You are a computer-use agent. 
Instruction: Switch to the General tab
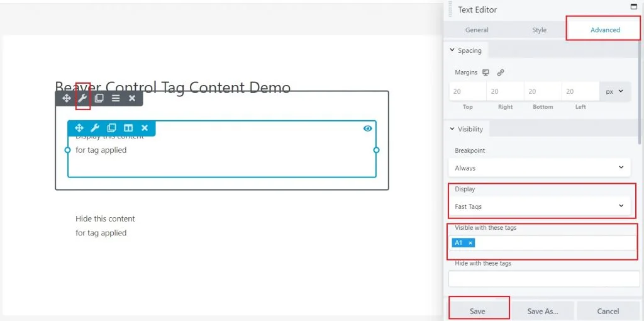point(477,30)
